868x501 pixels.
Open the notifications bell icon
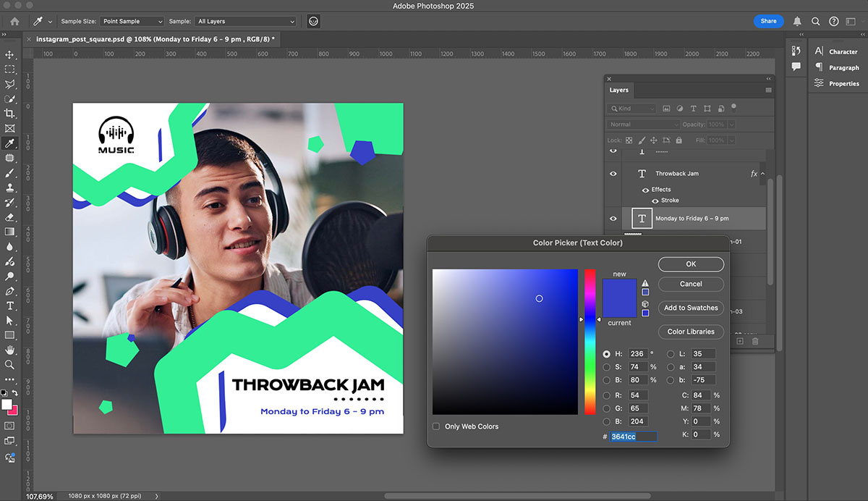pyautogui.click(x=797, y=22)
